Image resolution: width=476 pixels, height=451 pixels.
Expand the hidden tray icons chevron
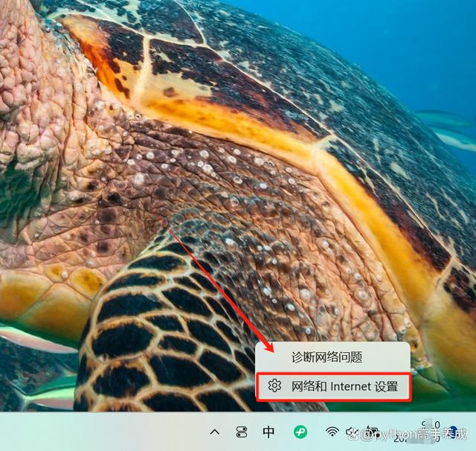click(x=215, y=432)
